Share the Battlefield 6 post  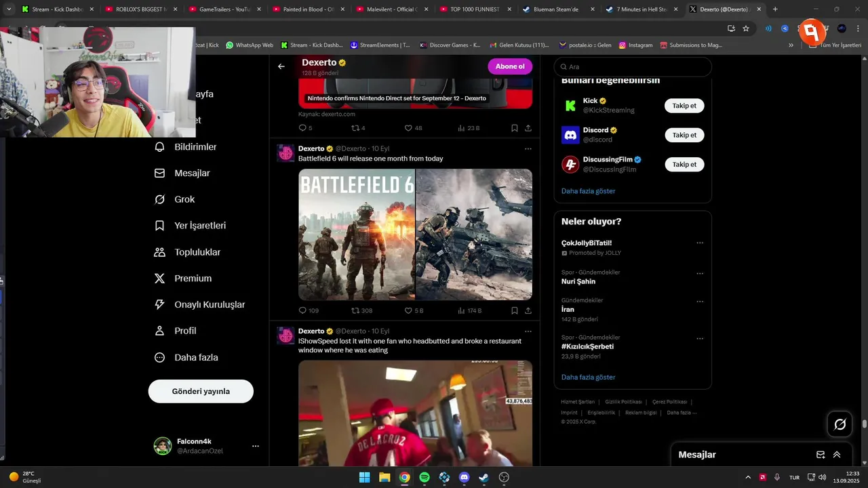pos(528,310)
